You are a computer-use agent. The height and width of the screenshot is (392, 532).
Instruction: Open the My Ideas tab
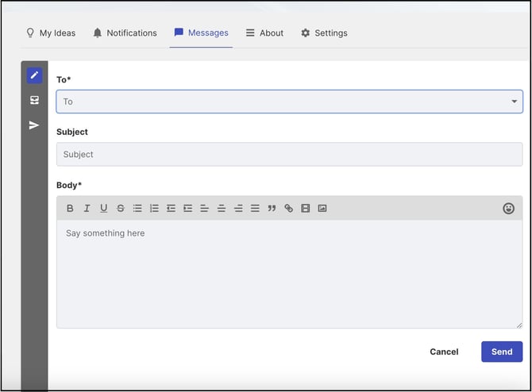(51, 33)
